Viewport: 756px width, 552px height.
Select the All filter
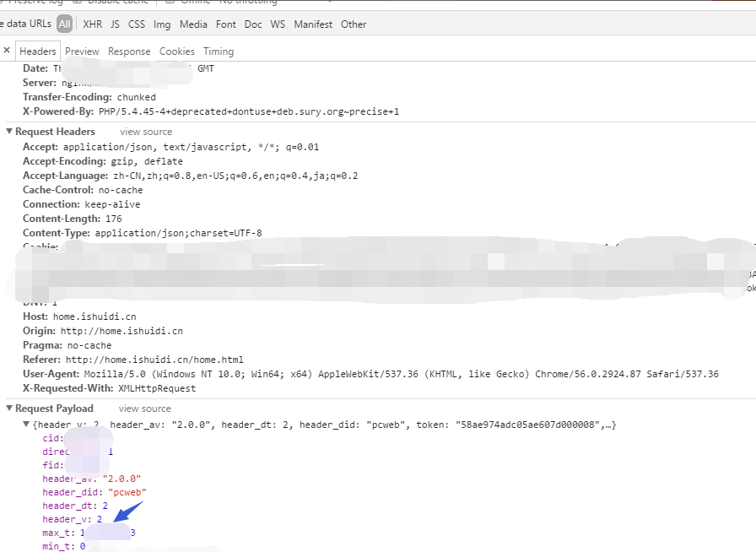tap(65, 24)
